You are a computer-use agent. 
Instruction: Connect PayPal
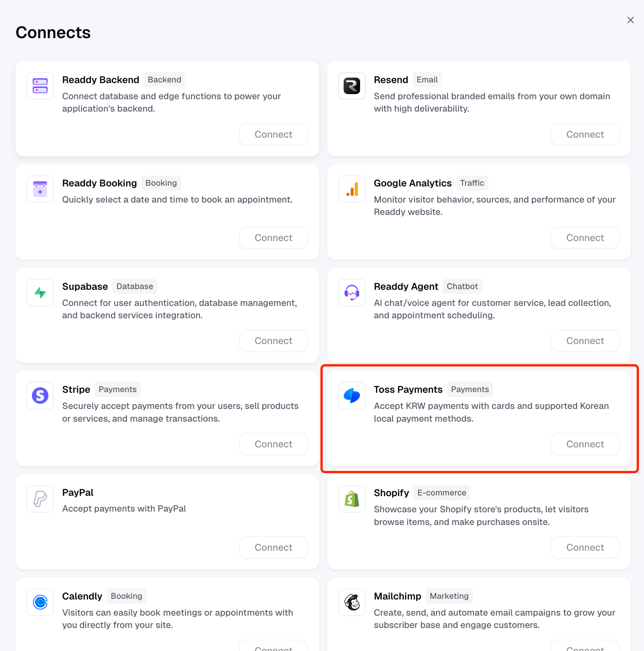pyautogui.click(x=274, y=547)
